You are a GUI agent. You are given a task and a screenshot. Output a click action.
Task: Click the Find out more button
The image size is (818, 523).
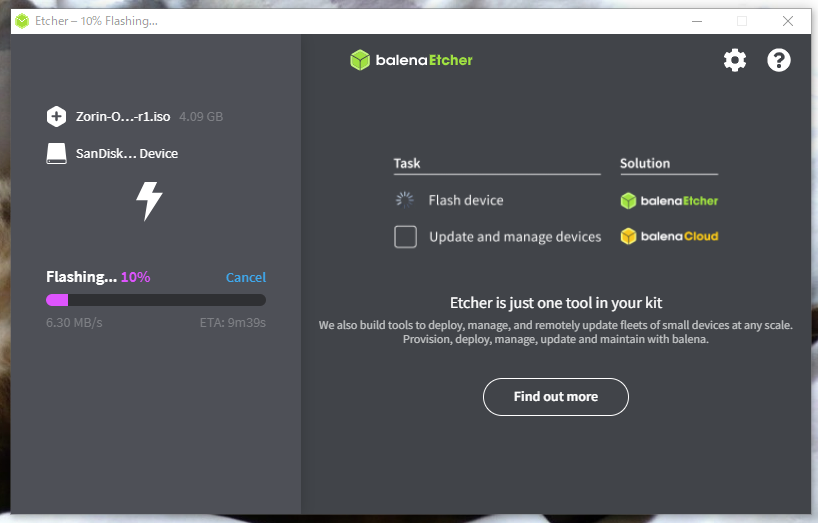(556, 397)
